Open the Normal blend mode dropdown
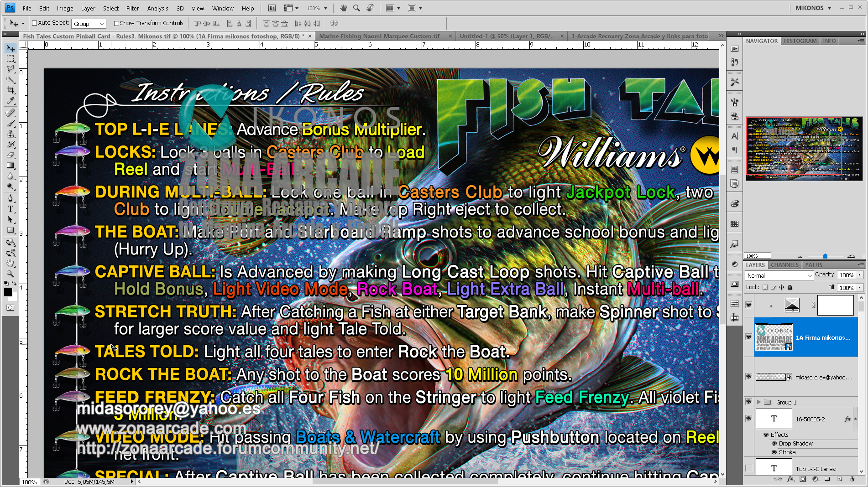The height and width of the screenshot is (487, 868). tap(779, 275)
